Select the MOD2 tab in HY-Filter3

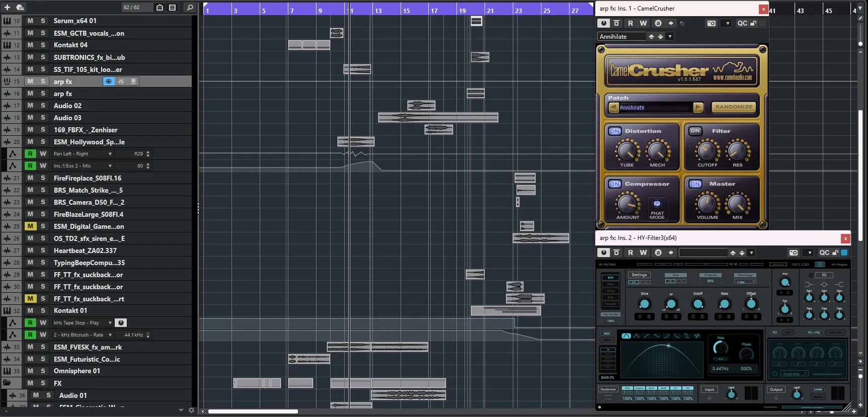607,340
